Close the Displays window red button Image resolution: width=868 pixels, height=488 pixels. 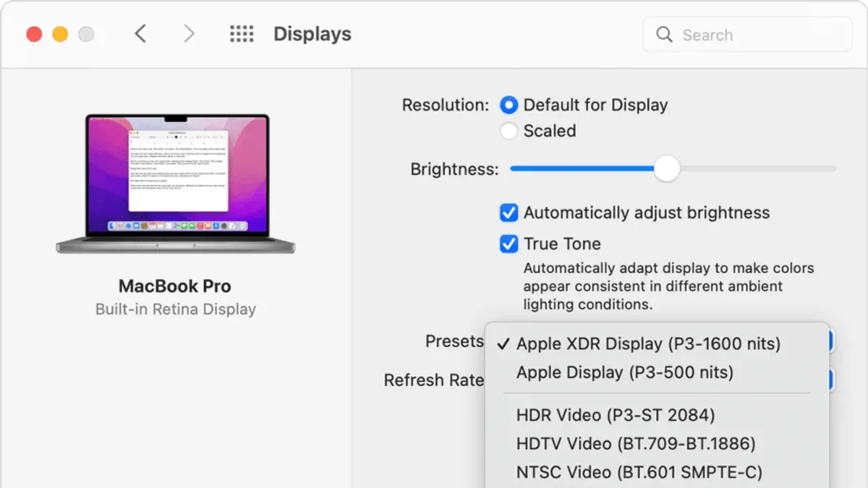[x=34, y=34]
